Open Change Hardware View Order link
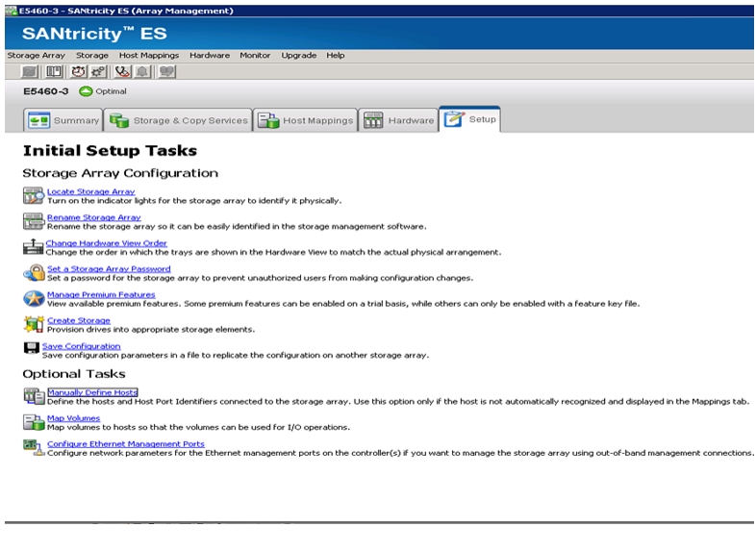The width and height of the screenshot is (756, 552). point(106,243)
